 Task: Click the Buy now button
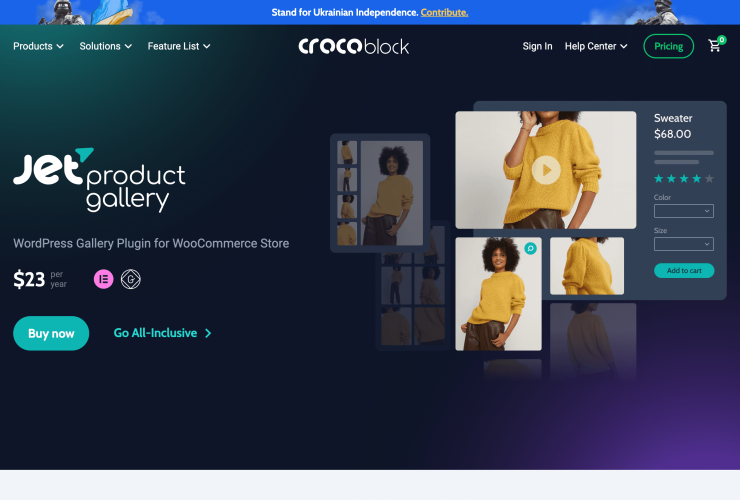click(51, 333)
